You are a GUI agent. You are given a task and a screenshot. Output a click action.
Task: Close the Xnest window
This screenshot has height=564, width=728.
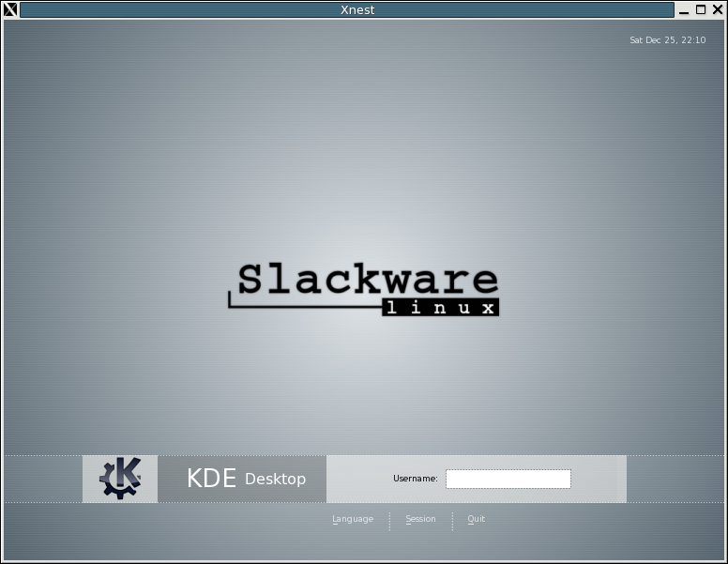(x=718, y=9)
